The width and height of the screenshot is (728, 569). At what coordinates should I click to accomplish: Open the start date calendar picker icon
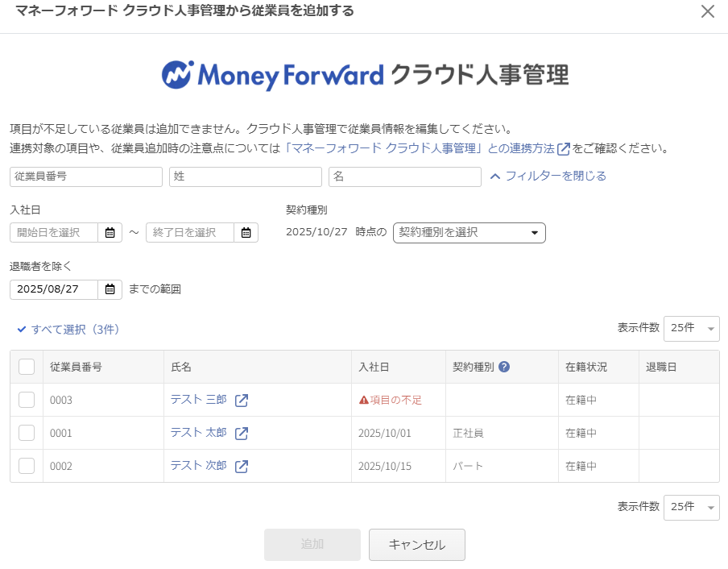(x=110, y=233)
